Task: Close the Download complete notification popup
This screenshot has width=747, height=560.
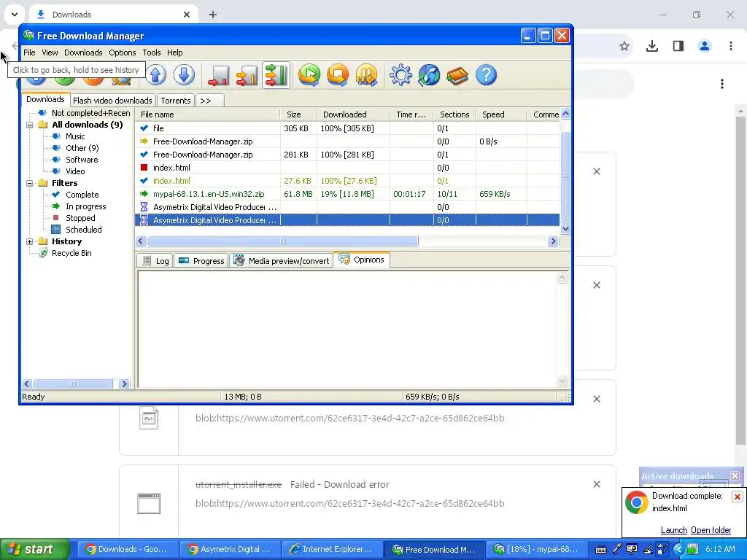Action: [737, 497]
